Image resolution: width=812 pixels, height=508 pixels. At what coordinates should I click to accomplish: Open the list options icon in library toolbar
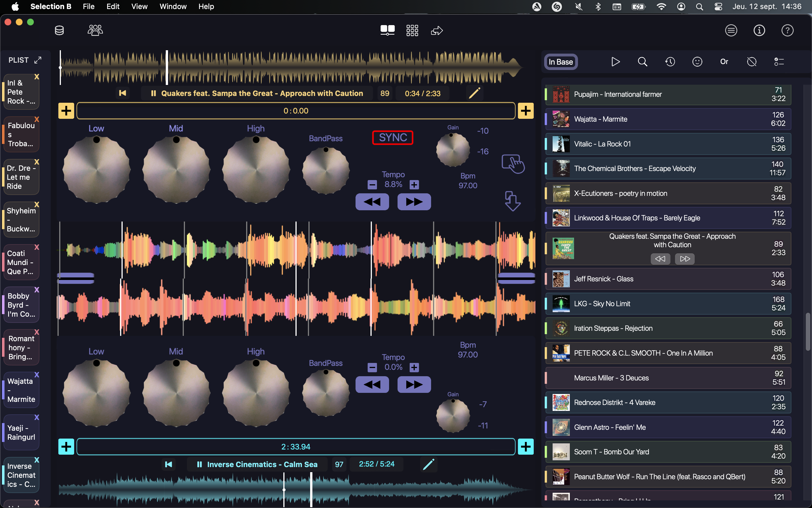(x=779, y=62)
